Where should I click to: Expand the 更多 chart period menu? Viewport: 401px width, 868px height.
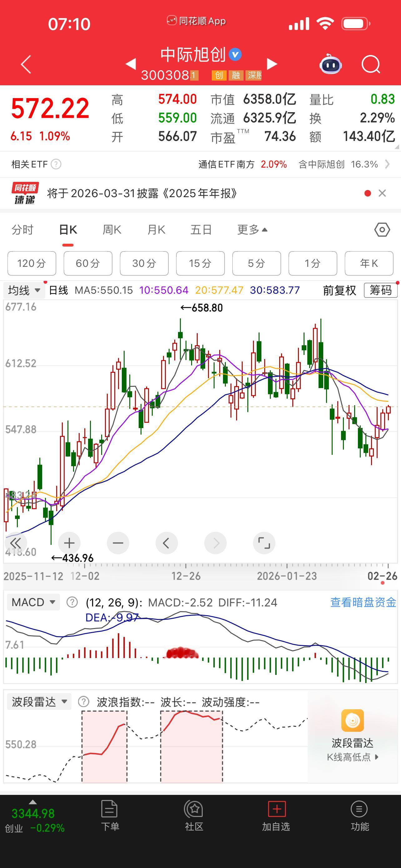(253, 230)
